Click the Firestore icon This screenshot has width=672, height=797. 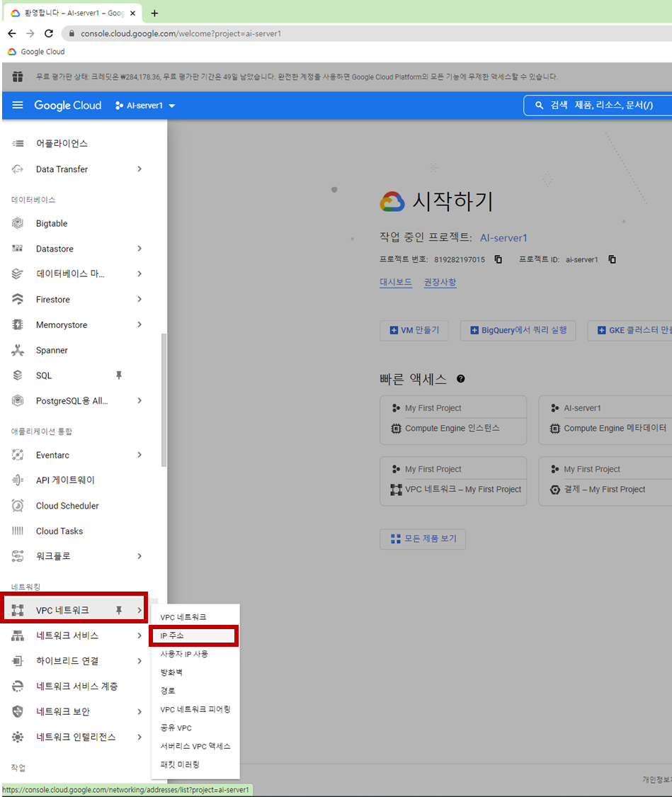(18, 300)
